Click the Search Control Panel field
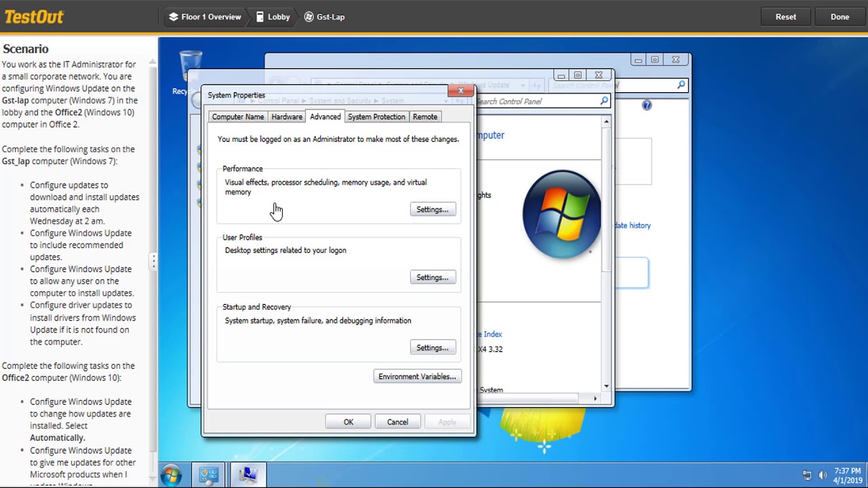Screen dimensions: 868x488 coord(542,101)
